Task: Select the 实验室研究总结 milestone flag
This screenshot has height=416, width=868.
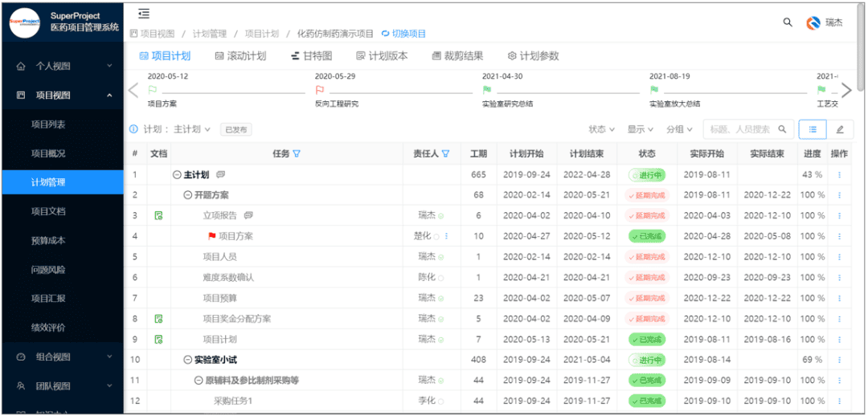Action: [486, 90]
